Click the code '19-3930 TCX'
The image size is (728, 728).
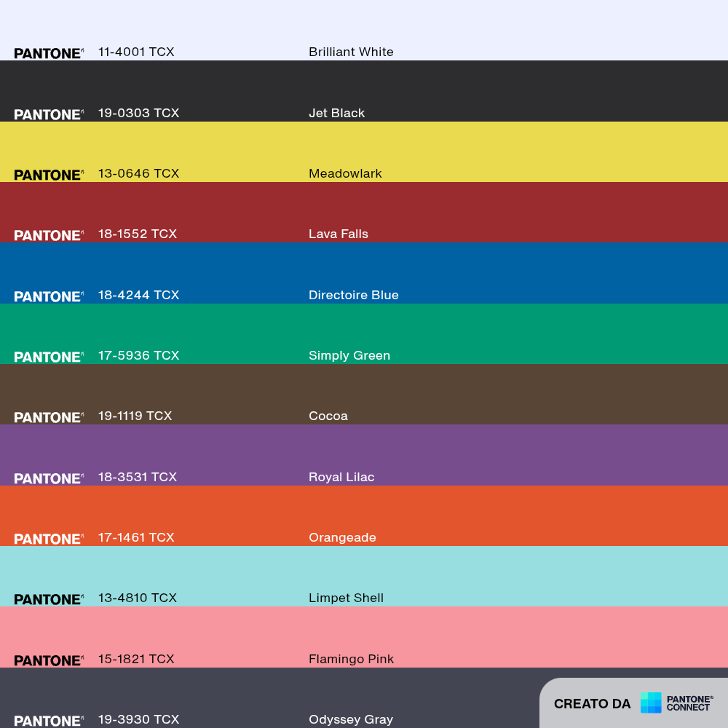click(139, 720)
